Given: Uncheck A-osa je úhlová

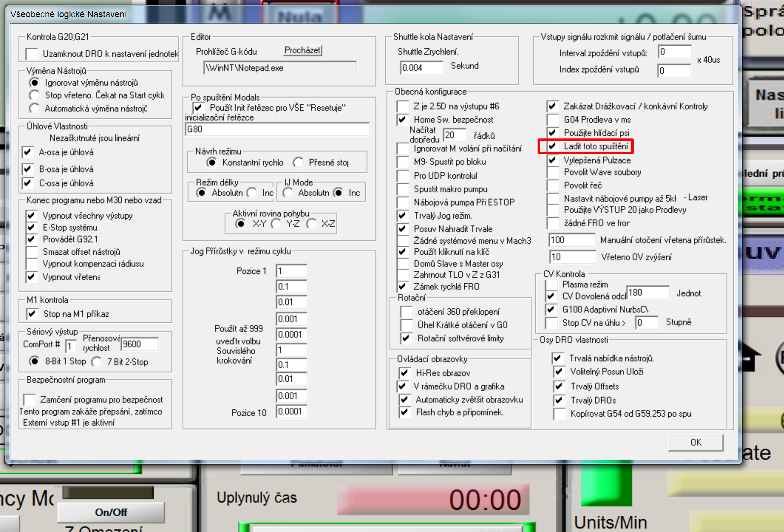Looking at the screenshot, I should 28,152.
